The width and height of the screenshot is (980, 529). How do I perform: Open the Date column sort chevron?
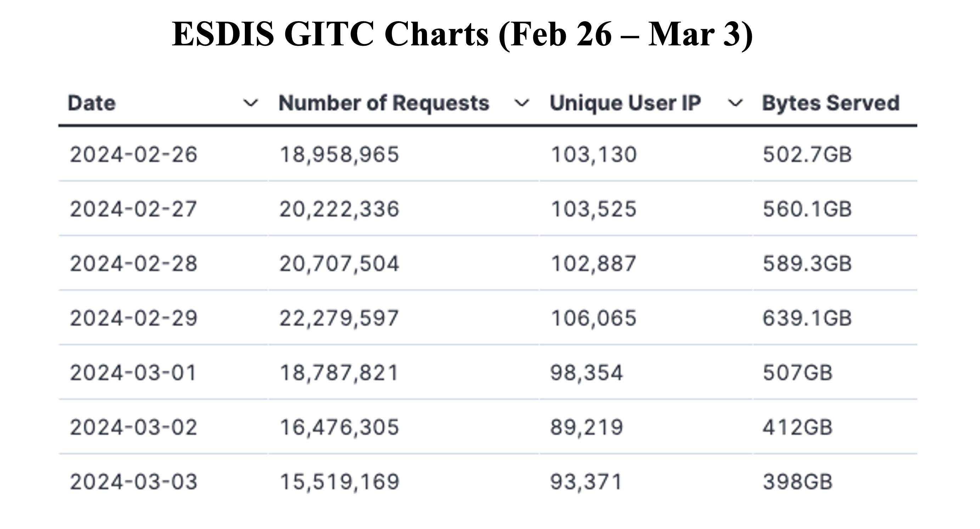coord(250,103)
